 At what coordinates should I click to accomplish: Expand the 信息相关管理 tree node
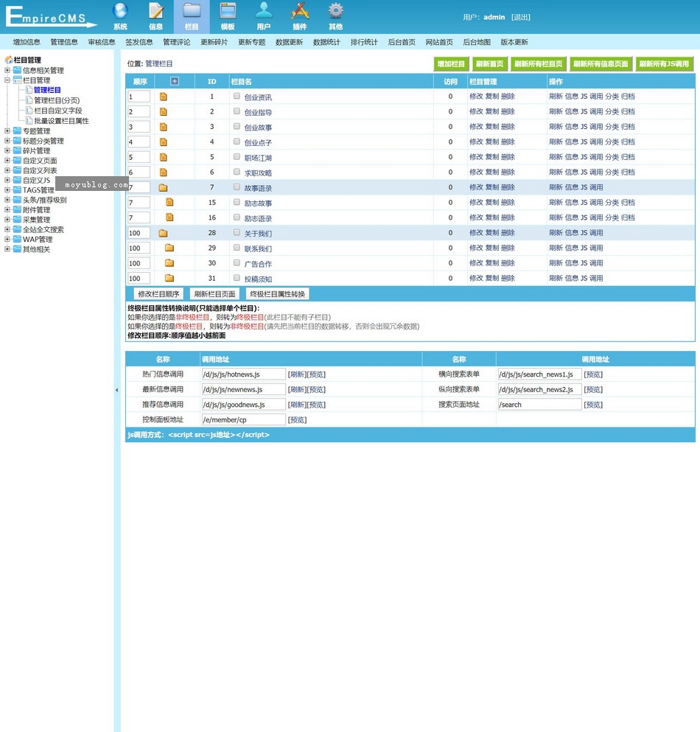pos(7,71)
